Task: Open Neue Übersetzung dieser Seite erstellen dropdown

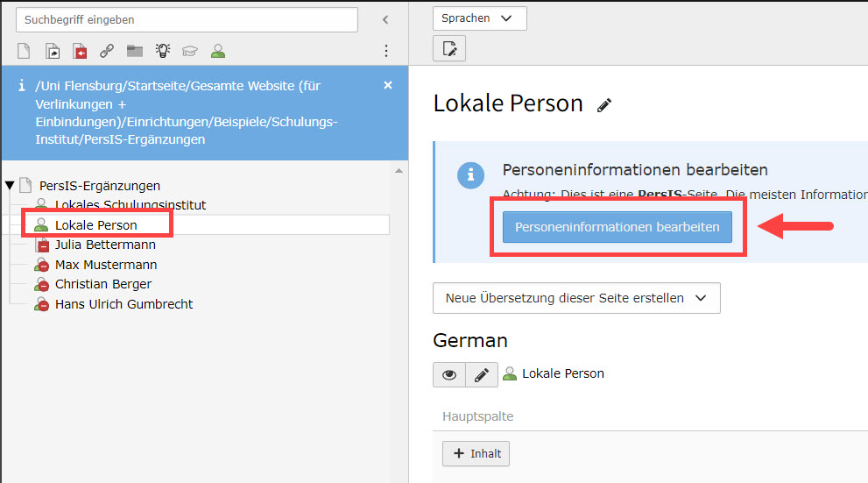Action: tap(576, 298)
